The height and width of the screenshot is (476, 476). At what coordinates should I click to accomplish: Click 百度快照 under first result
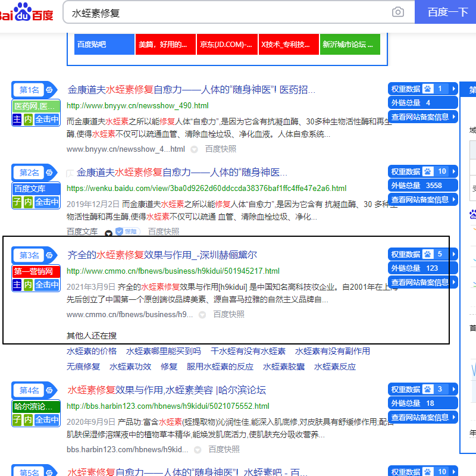[x=221, y=149]
